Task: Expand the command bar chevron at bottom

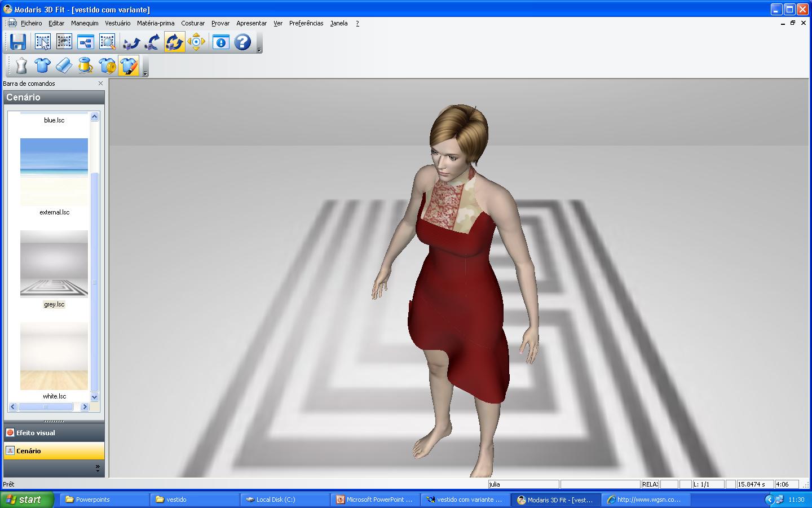Action: 98,468
